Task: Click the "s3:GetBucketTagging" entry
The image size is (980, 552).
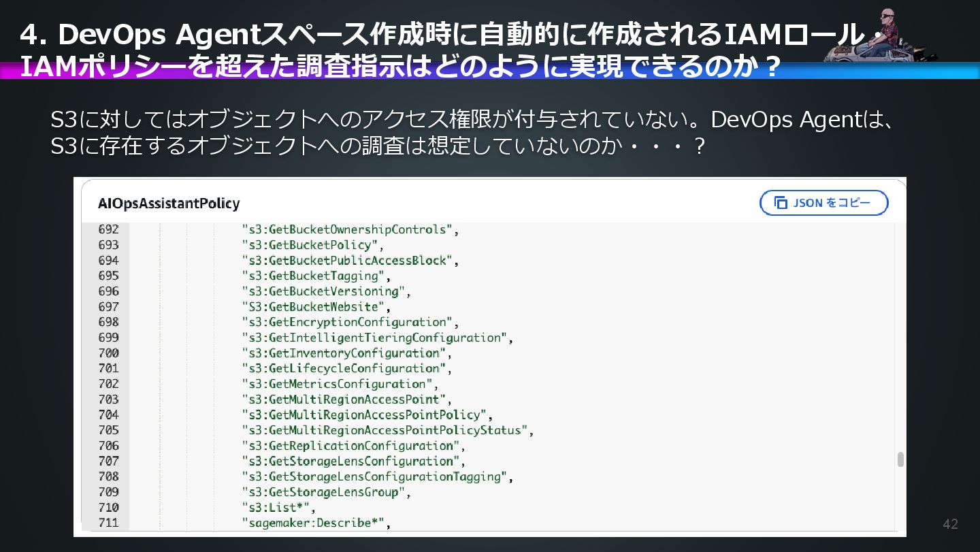Action: (x=316, y=276)
